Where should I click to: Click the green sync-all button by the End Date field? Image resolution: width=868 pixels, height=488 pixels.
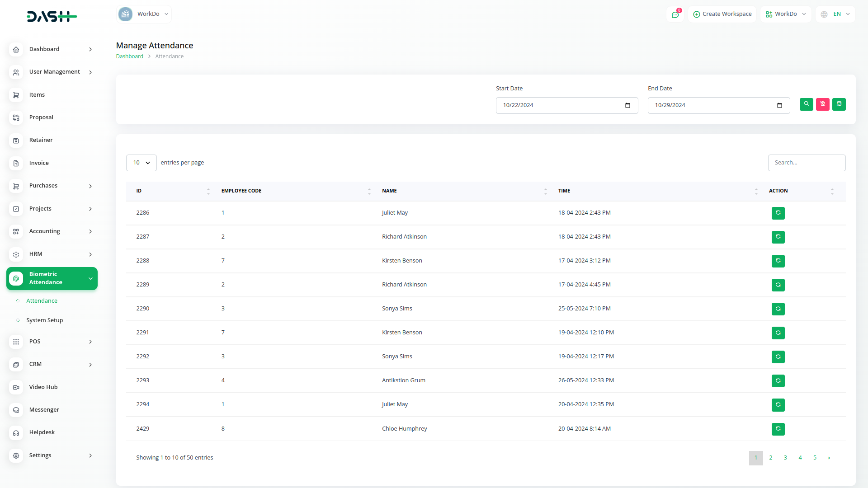pyautogui.click(x=839, y=104)
